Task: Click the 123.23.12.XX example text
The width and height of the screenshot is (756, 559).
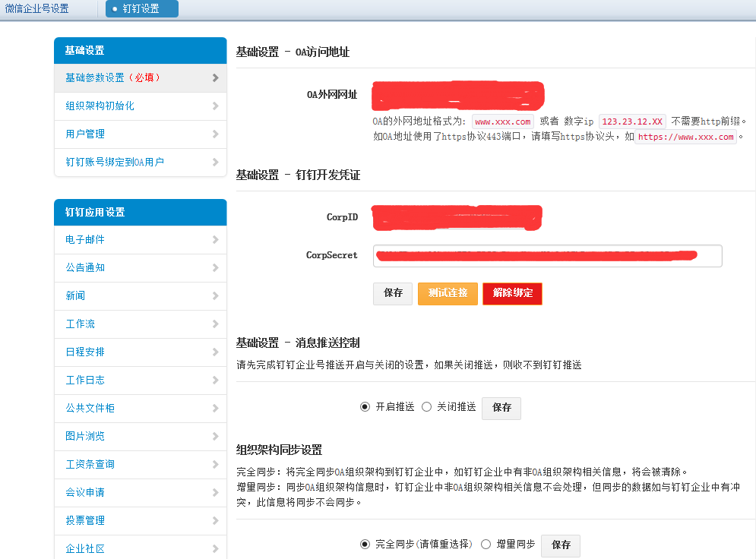Action: point(632,122)
